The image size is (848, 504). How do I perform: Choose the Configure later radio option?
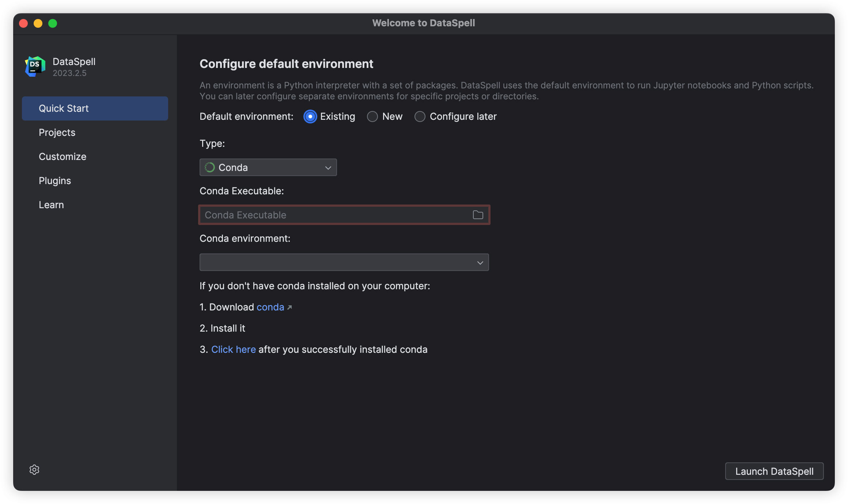pos(420,117)
